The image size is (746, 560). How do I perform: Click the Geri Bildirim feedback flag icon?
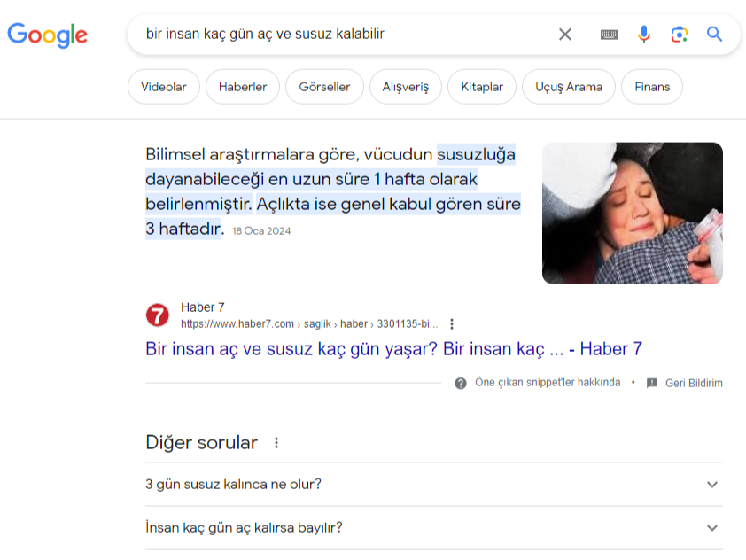click(x=652, y=383)
